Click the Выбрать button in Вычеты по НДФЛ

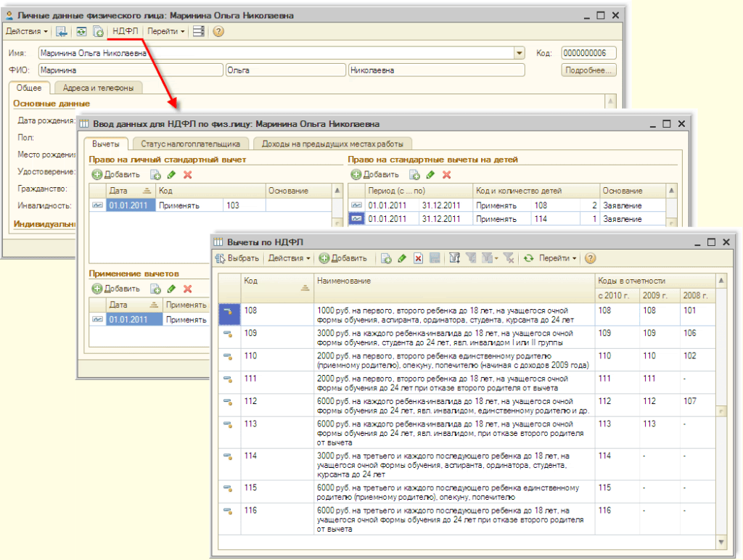click(x=237, y=258)
